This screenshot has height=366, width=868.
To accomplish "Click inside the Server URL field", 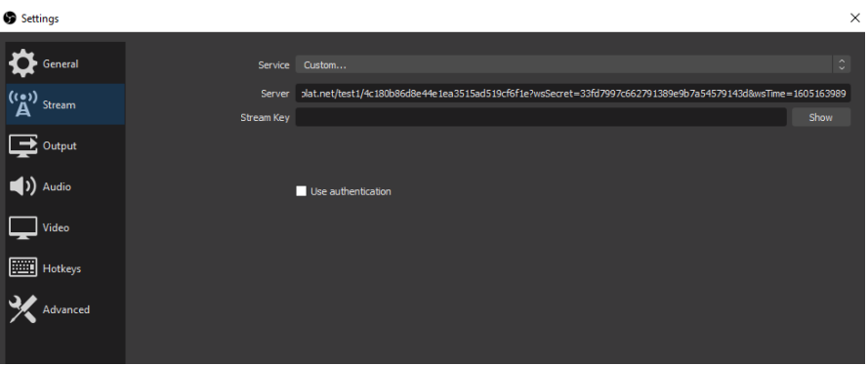I will 573,94.
